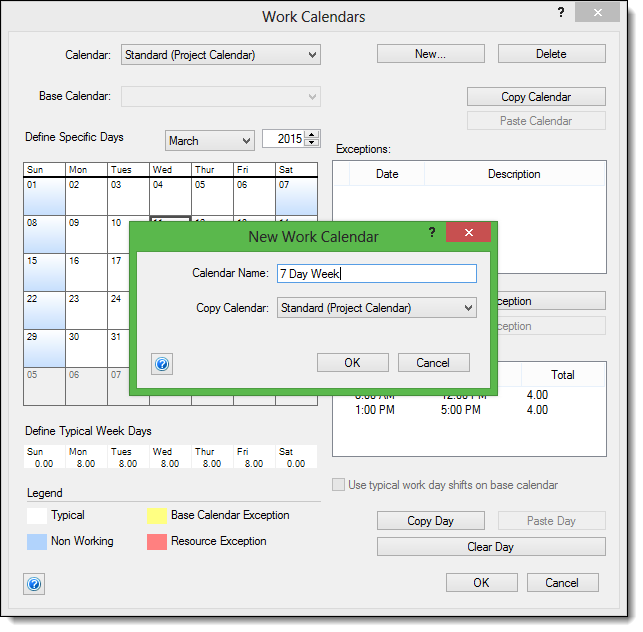
Task: Open the Copy Calendar dropdown
Action: click(376, 308)
